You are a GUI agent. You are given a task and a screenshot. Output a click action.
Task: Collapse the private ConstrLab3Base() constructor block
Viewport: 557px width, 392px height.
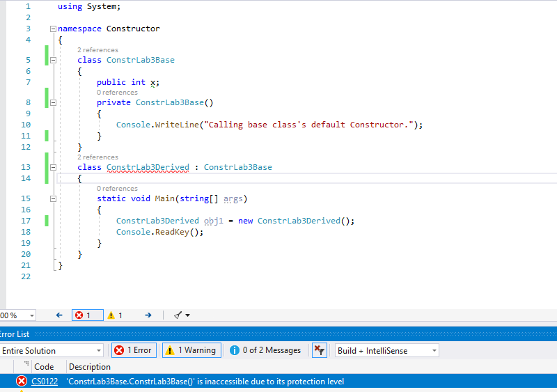(54, 103)
